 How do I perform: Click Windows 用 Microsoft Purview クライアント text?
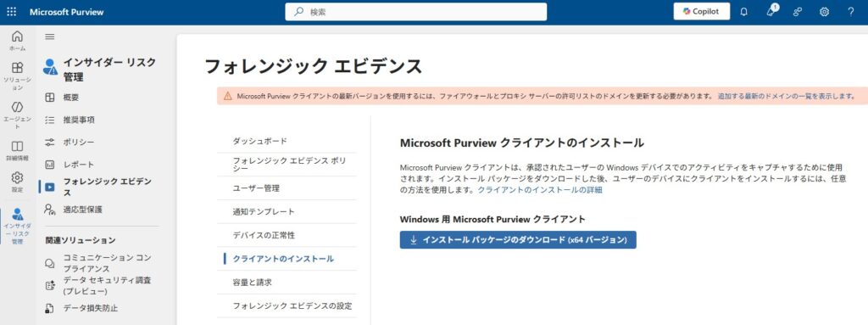pyautogui.click(x=492, y=219)
